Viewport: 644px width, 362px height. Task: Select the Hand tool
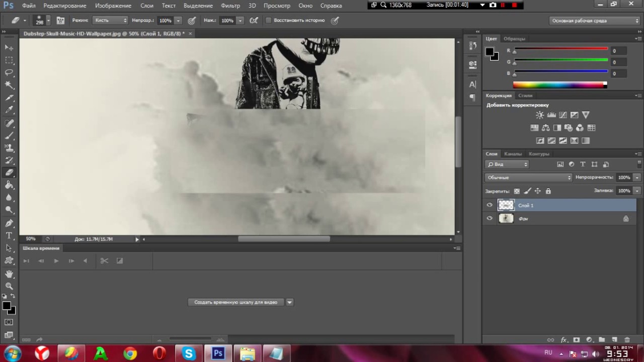click(9, 274)
